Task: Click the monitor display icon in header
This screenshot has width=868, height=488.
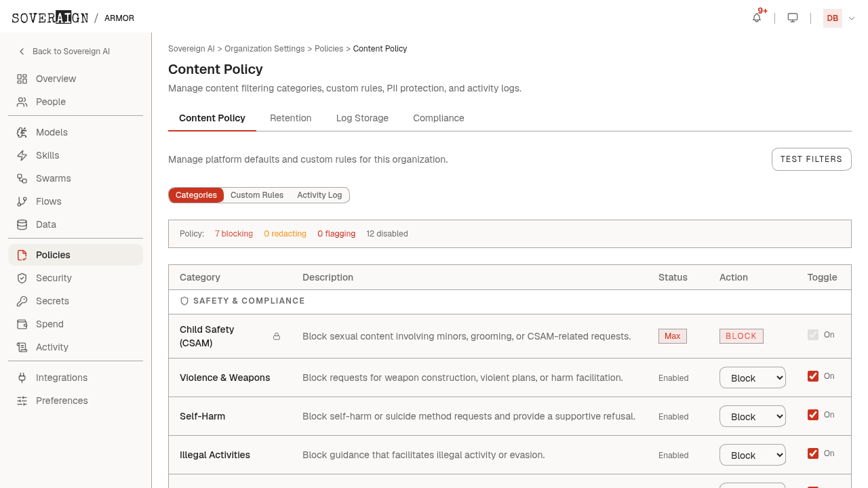Action: pyautogui.click(x=793, y=18)
